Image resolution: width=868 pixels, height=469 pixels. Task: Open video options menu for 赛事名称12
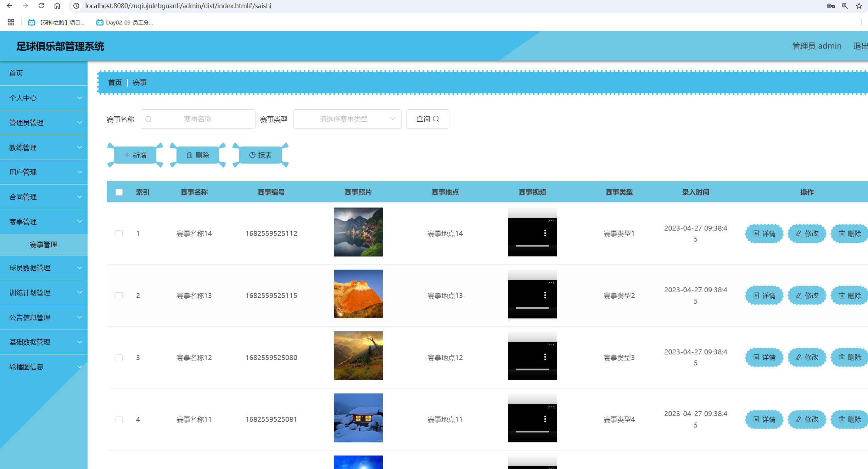(545, 357)
